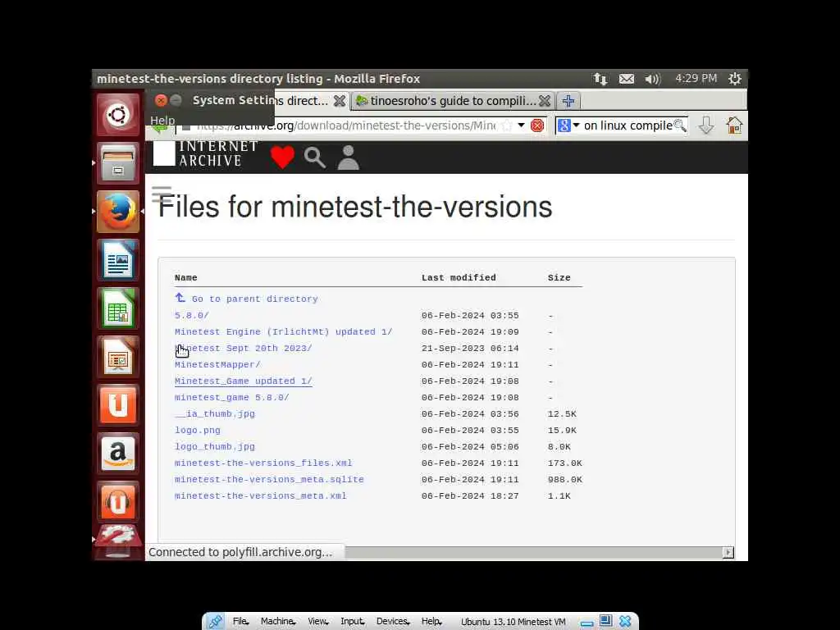Open the VirtualBox Input menu
This screenshot has height=630, width=840.
point(353,622)
